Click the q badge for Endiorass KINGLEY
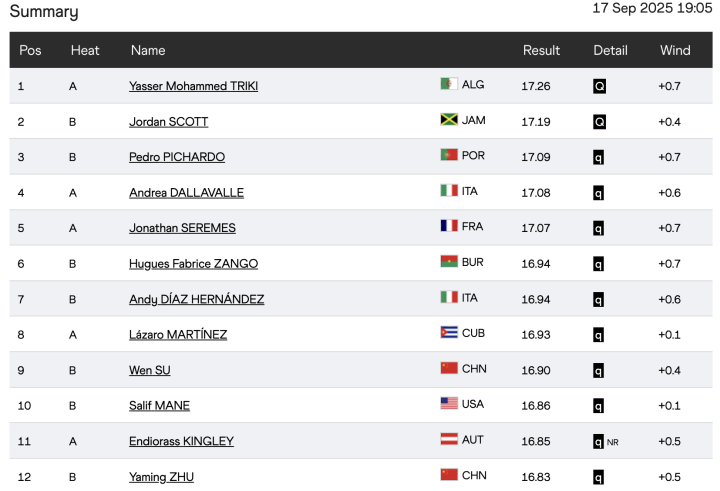The width and height of the screenshot is (720, 491). pyautogui.click(x=599, y=441)
